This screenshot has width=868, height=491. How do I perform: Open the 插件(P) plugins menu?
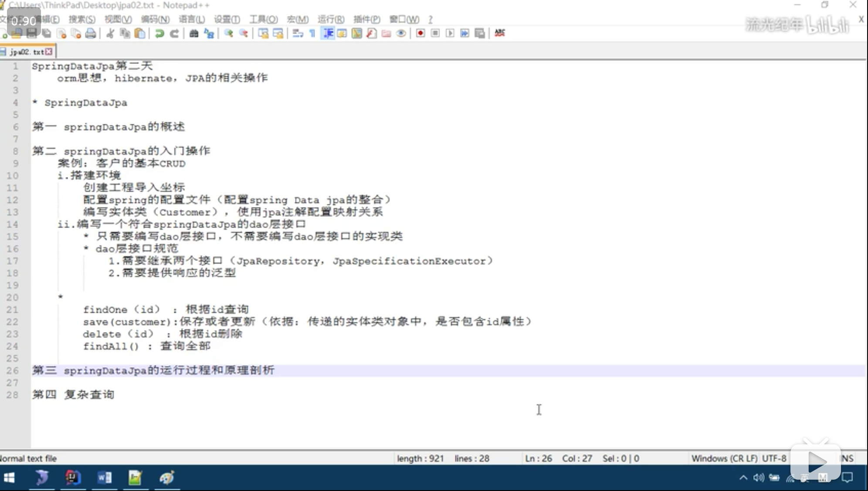[366, 19]
